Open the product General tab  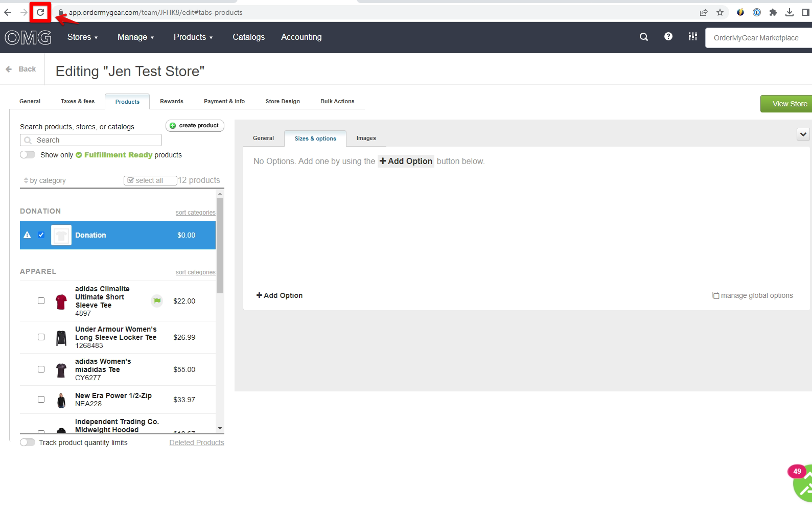(264, 138)
